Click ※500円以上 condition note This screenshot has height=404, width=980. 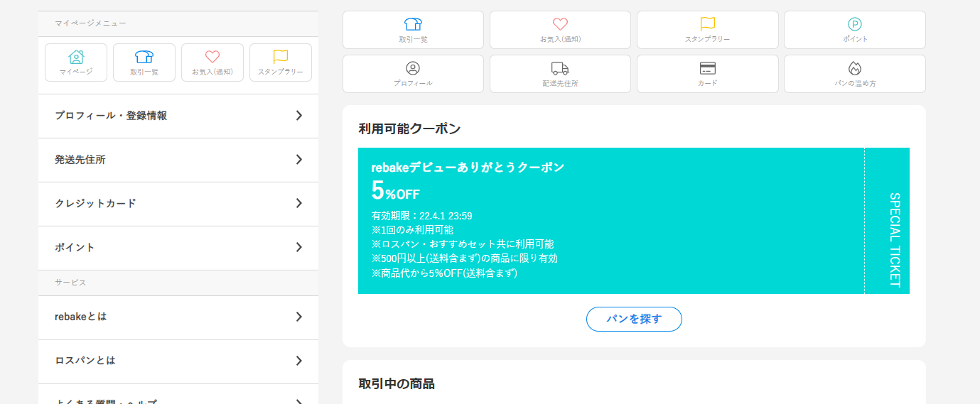point(464,258)
